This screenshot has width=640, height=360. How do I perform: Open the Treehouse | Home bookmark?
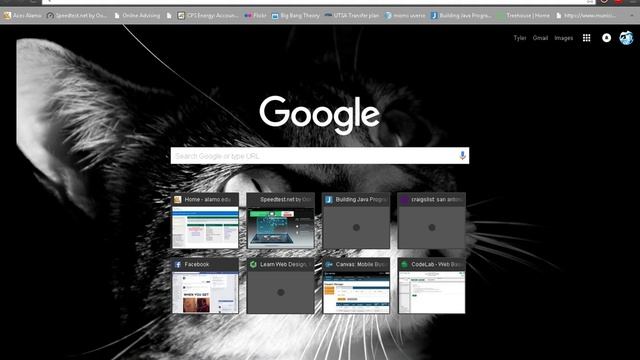tap(523, 16)
